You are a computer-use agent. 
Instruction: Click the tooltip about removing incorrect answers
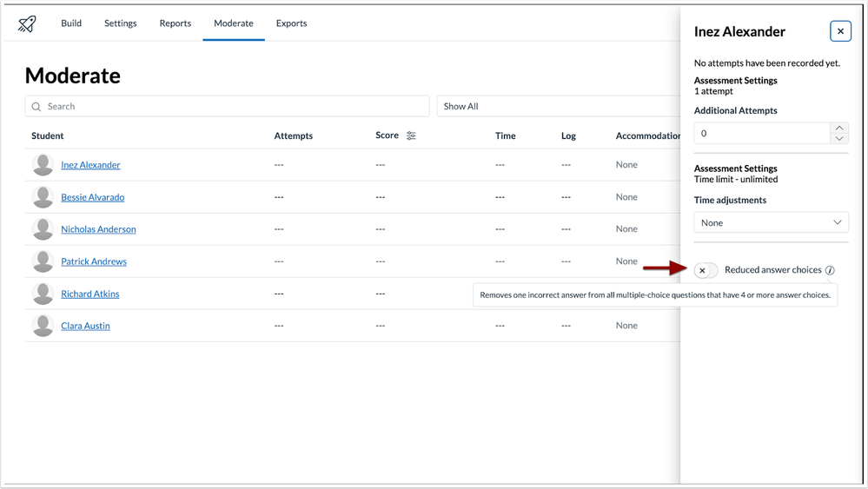(x=655, y=294)
